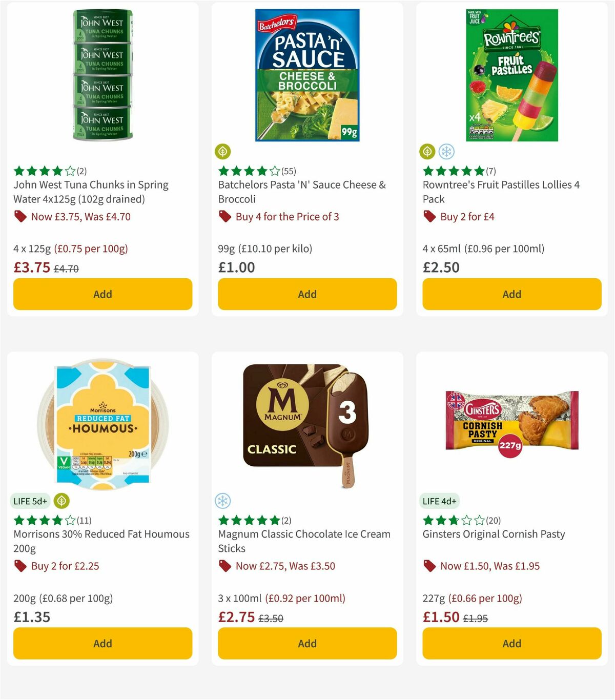Click the leaf icon on Rowntree's Fruit Pastilles Lollies
Image resolution: width=615 pixels, height=700 pixels.
click(426, 152)
